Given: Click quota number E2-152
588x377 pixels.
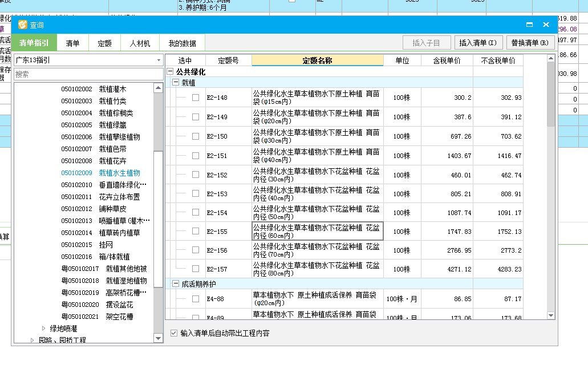Looking at the screenshot, I should [217, 175].
